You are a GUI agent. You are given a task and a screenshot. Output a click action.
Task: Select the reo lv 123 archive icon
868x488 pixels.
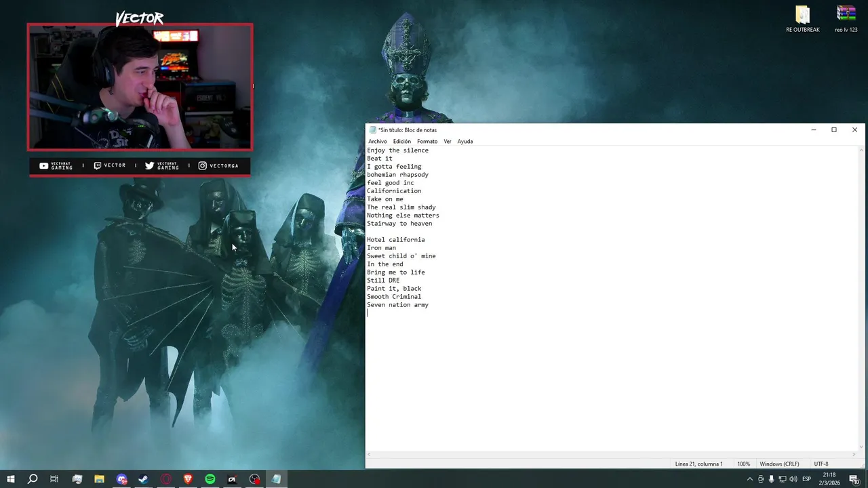tap(846, 19)
